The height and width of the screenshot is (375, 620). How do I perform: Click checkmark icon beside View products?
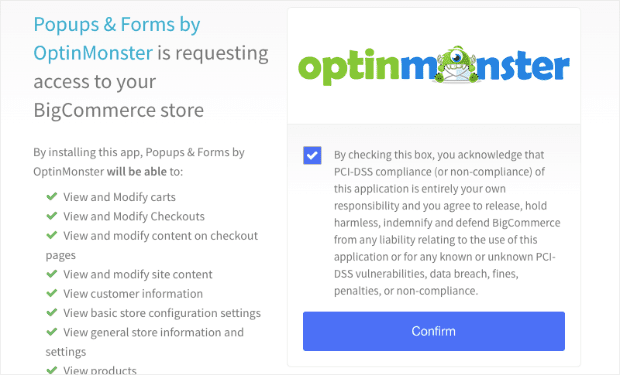pos(52,370)
